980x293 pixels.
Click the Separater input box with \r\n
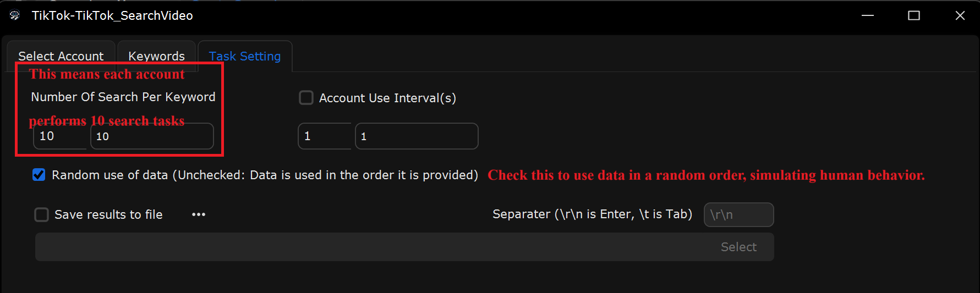pyautogui.click(x=739, y=214)
